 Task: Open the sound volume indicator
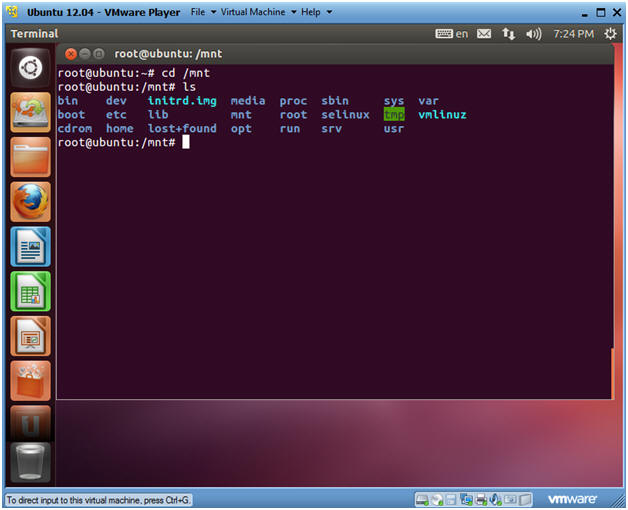533,34
